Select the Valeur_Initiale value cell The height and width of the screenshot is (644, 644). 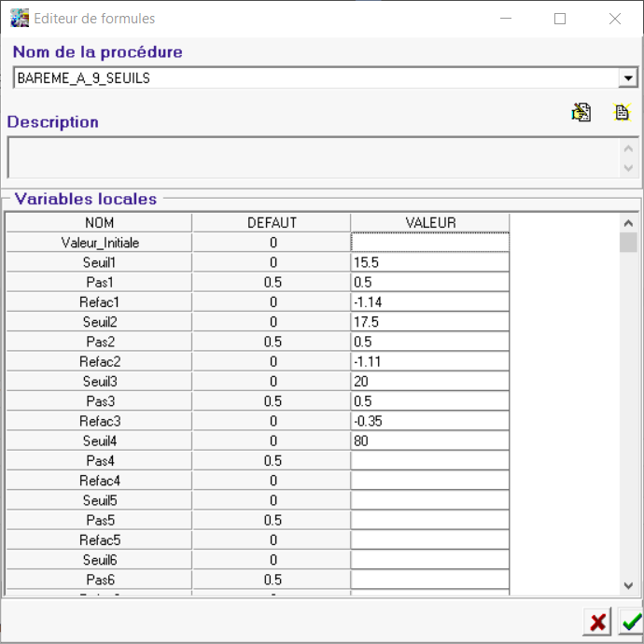point(429,243)
